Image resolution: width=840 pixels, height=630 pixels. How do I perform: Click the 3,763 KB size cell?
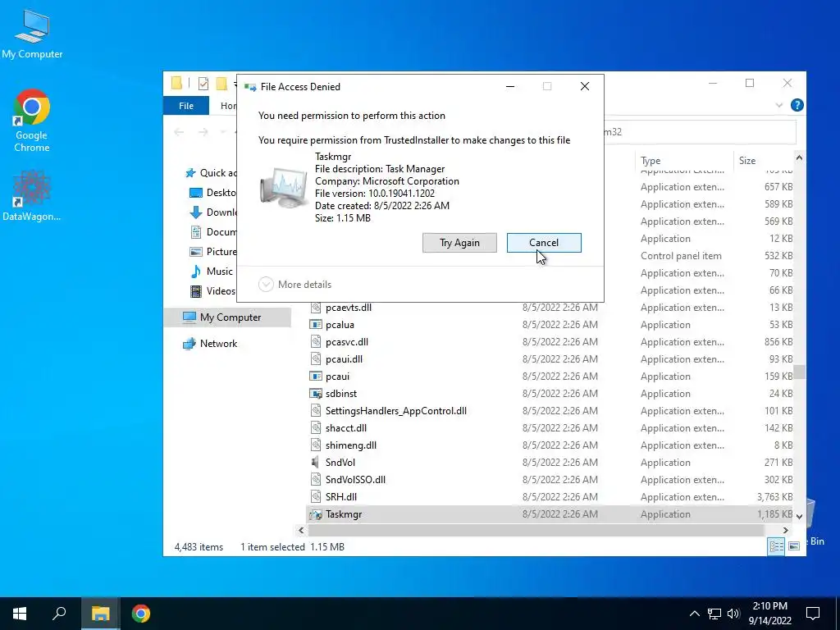774,497
